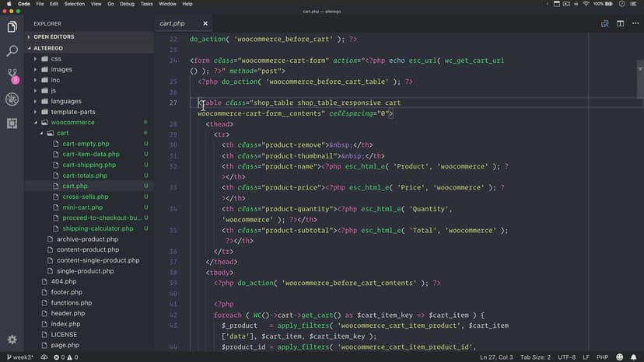The height and width of the screenshot is (362, 644).
Task: Click the notifications bell in status bar
Action: (x=634, y=357)
